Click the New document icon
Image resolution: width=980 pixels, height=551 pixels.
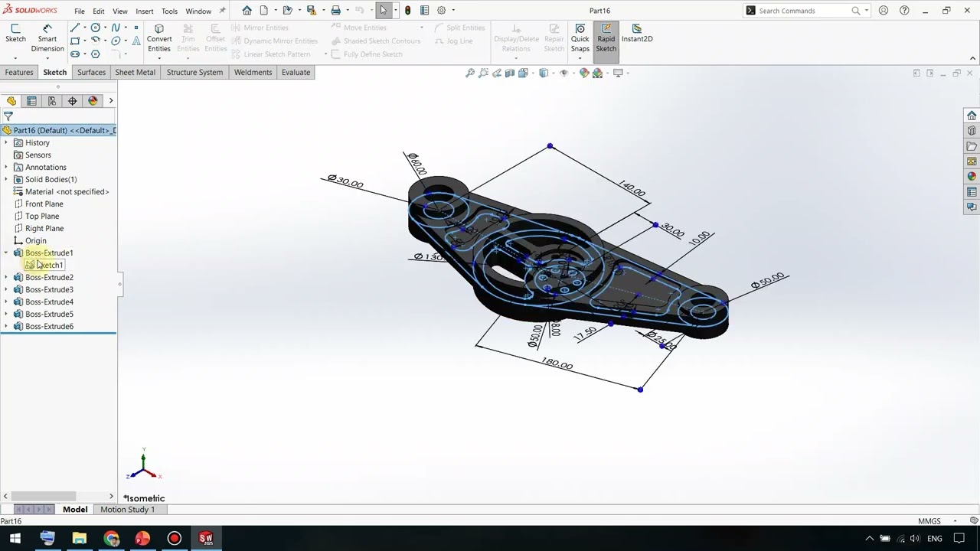point(264,11)
